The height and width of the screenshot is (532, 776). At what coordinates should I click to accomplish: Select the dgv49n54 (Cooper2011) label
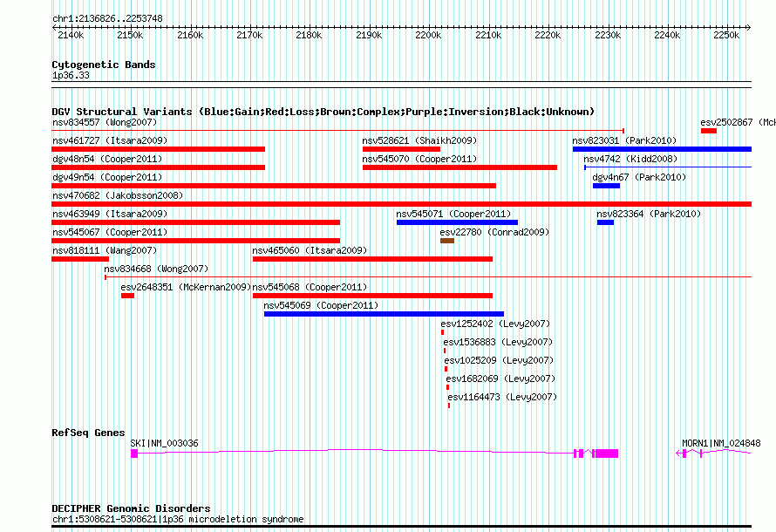click(107, 177)
